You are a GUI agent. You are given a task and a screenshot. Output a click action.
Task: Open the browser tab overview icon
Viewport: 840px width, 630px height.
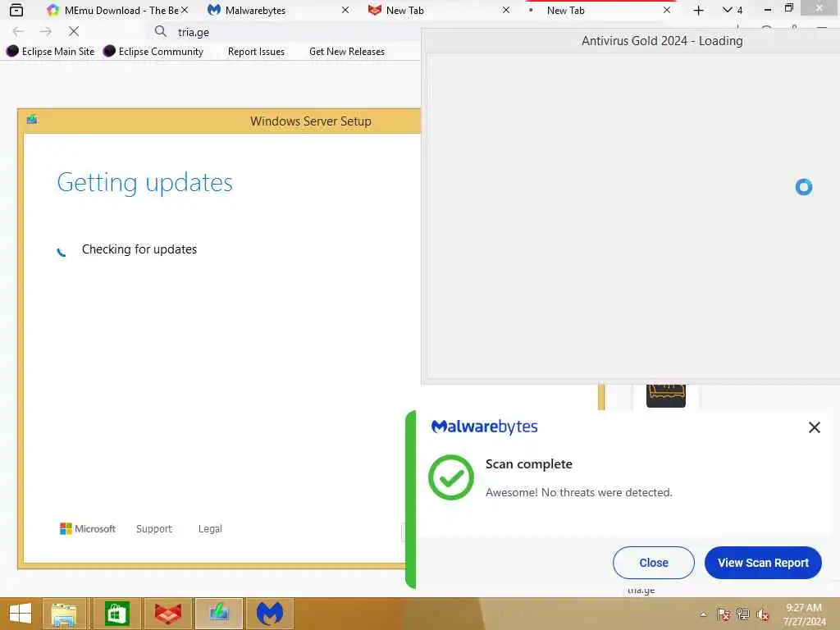coord(16,10)
